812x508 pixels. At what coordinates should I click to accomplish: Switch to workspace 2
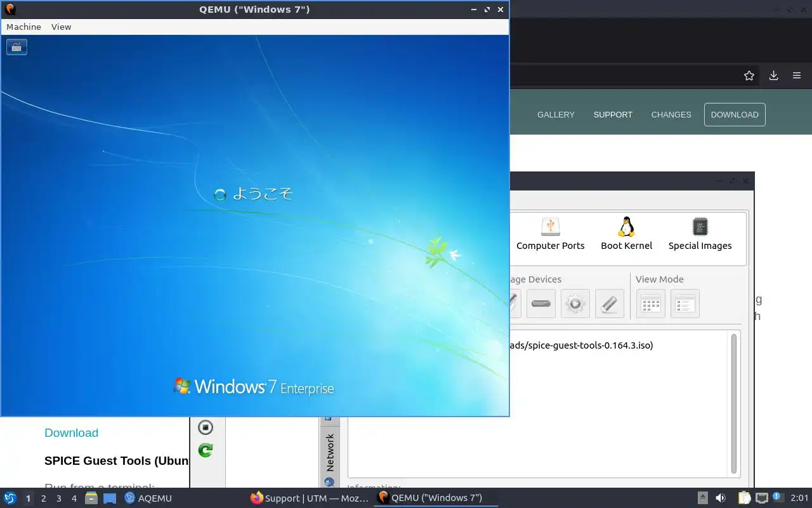(43, 498)
